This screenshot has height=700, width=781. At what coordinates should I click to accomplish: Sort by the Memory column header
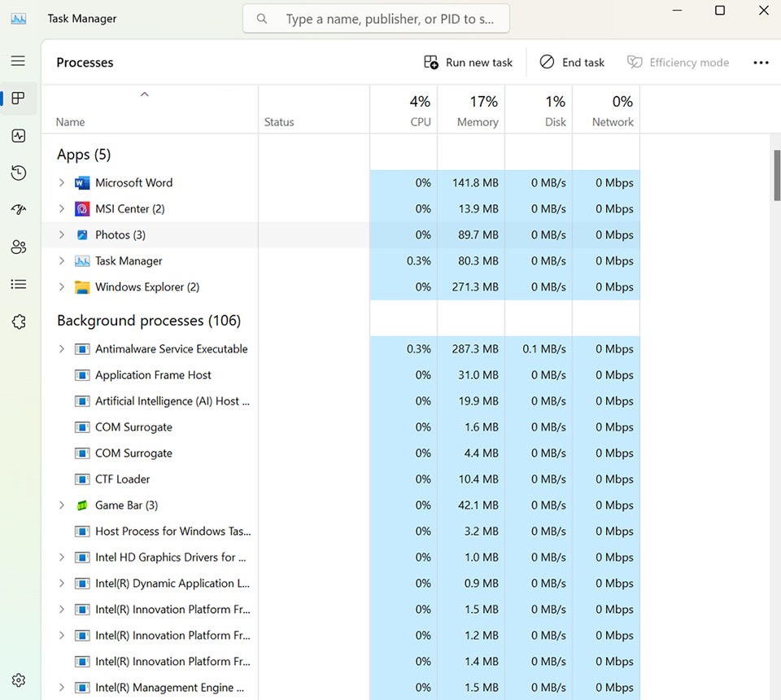[x=471, y=110]
